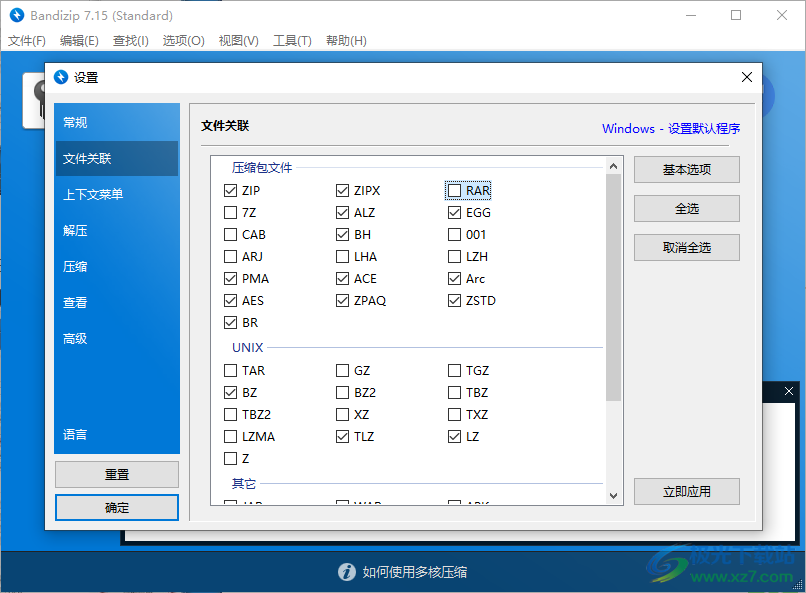The width and height of the screenshot is (806, 593).
Task: Uncheck the LZ checkbox
Action: 454,437
